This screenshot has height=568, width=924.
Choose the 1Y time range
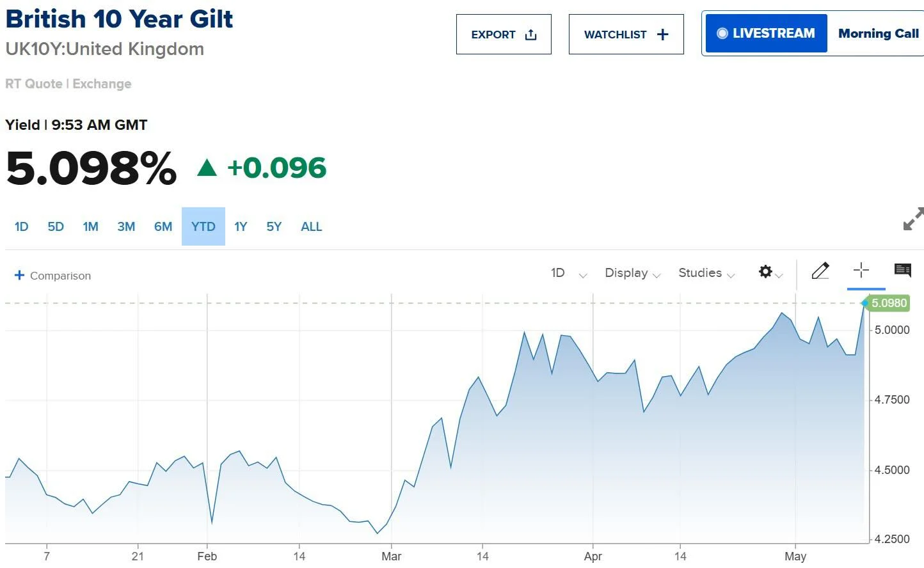[241, 226]
